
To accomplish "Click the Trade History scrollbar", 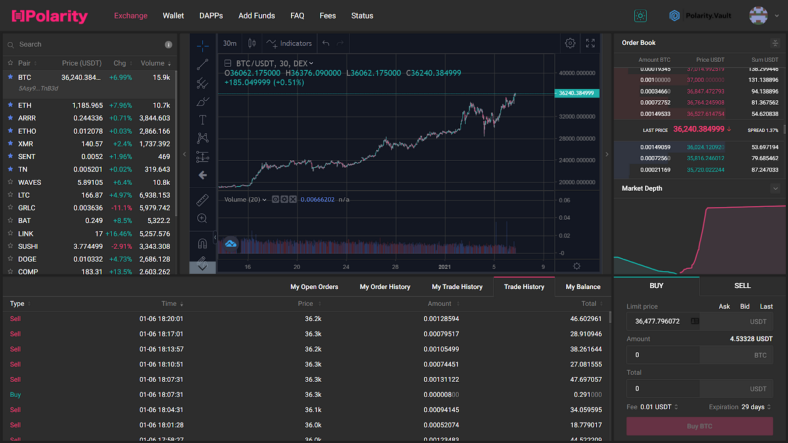I will (611, 317).
